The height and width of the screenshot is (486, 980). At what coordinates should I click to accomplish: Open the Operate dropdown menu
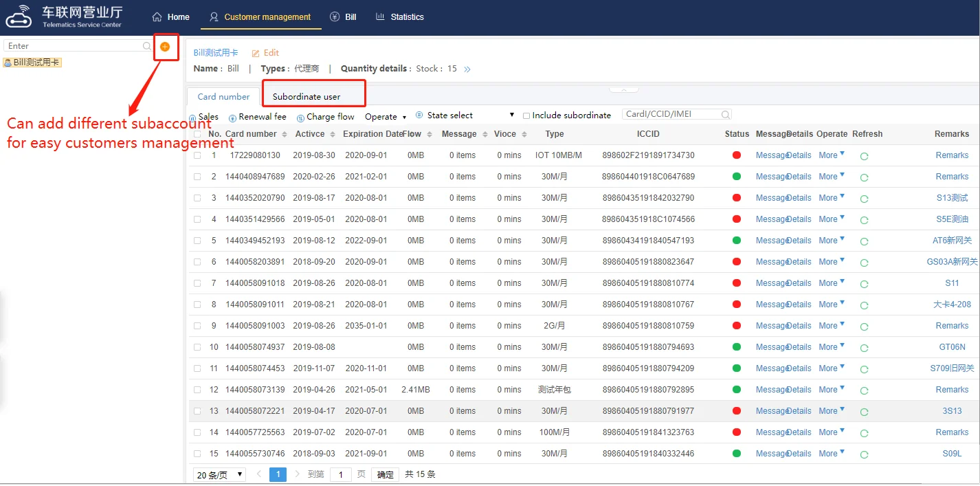click(386, 117)
